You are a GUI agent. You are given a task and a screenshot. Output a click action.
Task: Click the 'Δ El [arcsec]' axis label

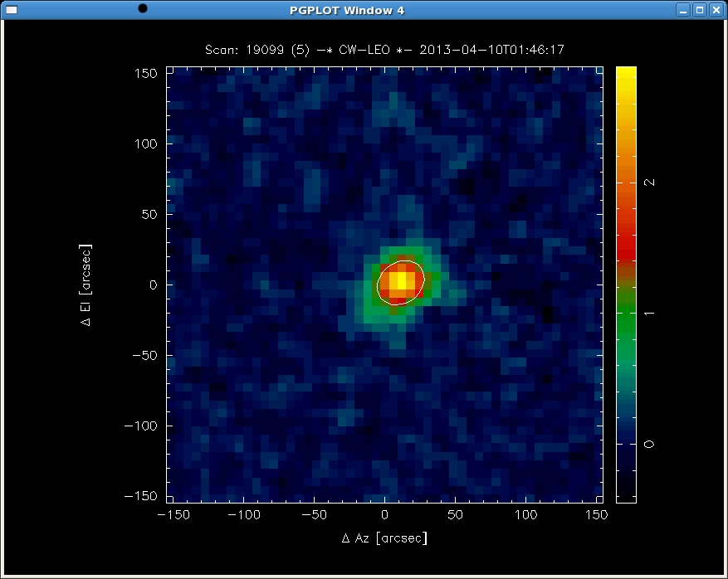coord(86,285)
